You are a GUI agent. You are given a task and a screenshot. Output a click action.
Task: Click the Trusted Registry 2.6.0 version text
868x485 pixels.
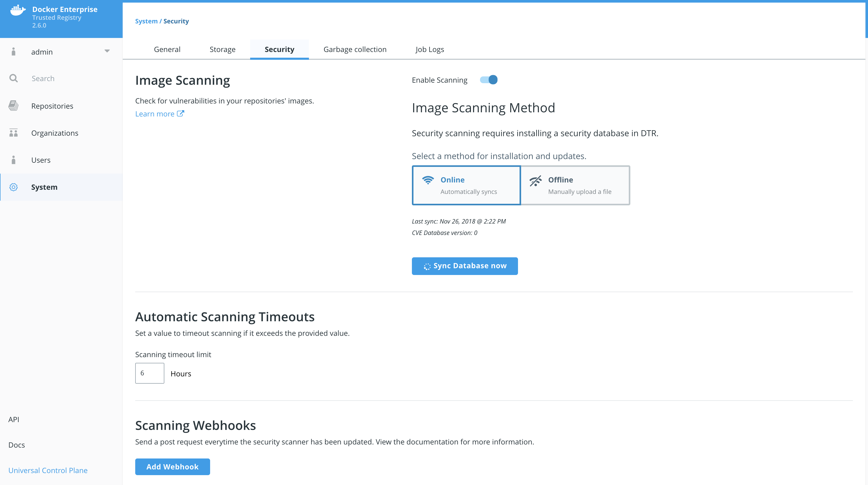[57, 21]
